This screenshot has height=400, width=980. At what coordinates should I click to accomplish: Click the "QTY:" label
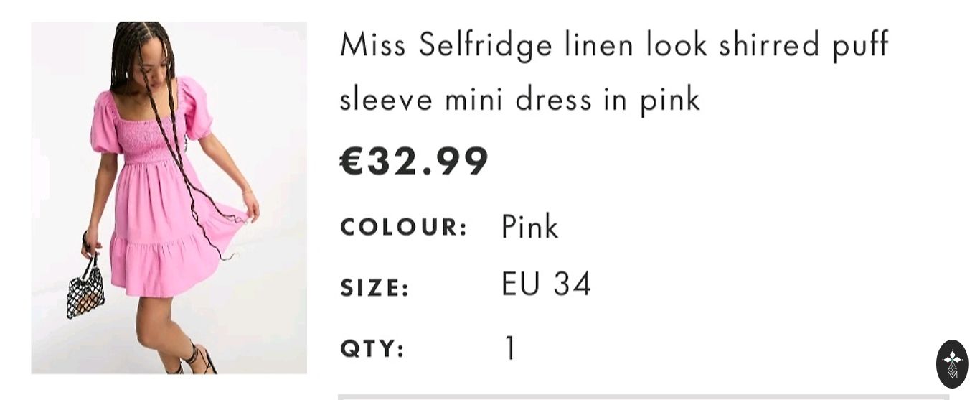pos(372,349)
